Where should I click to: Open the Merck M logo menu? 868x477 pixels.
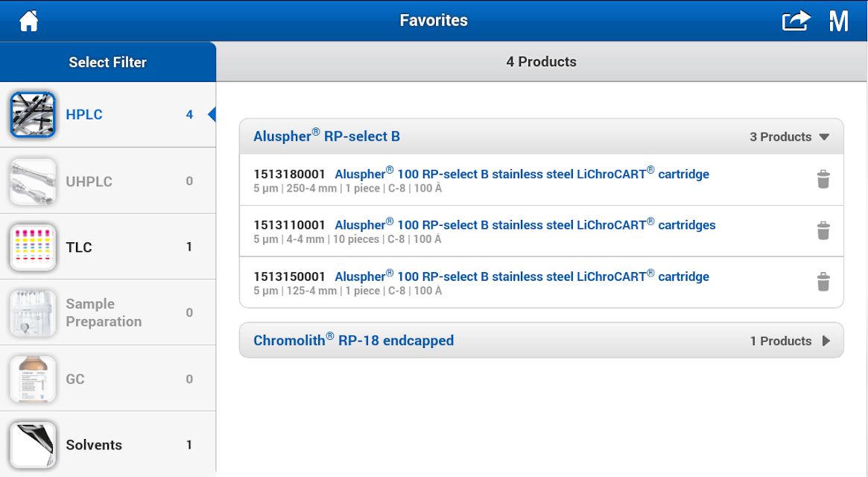tap(839, 21)
